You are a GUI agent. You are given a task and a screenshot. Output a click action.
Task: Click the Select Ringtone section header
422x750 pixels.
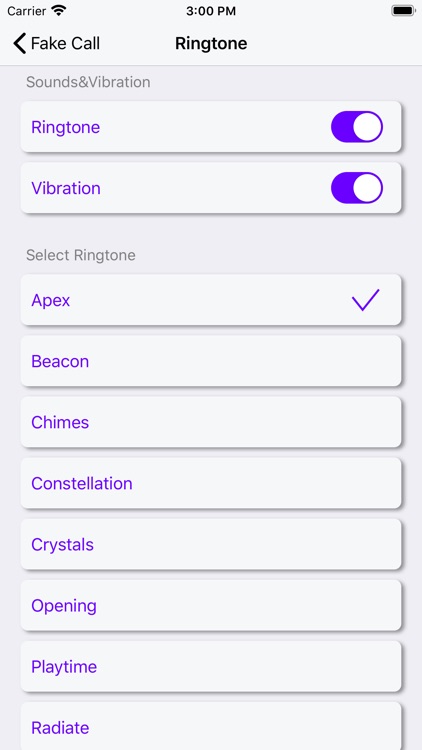coord(81,255)
